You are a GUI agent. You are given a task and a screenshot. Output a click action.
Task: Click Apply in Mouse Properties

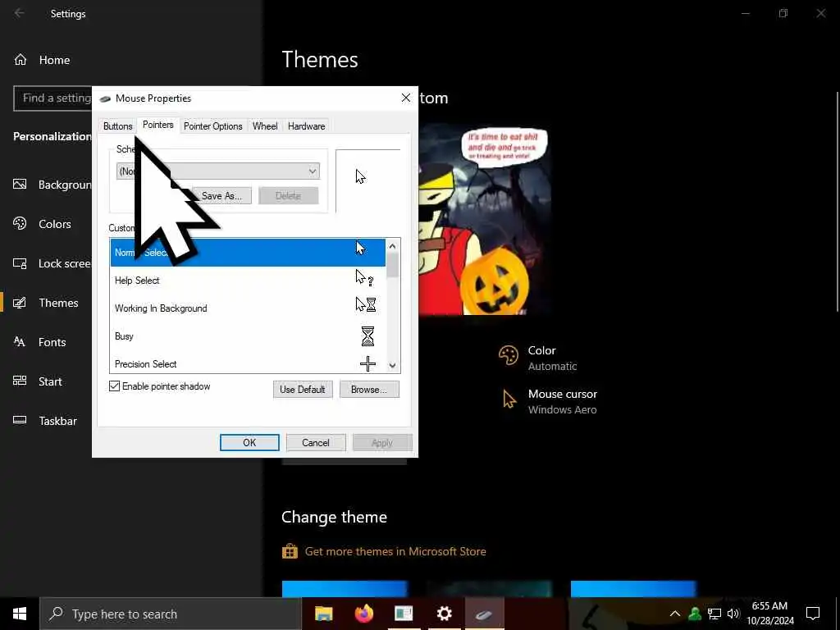click(382, 442)
